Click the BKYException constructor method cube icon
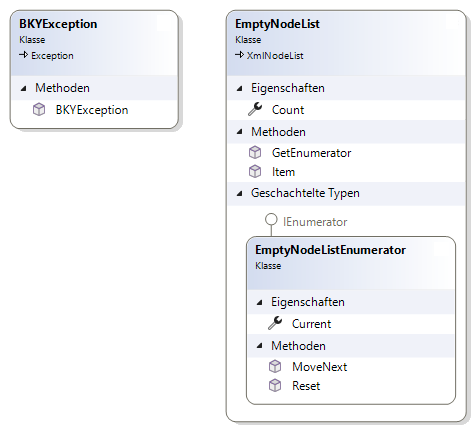The height and width of the screenshot is (430, 475). [39, 110]
